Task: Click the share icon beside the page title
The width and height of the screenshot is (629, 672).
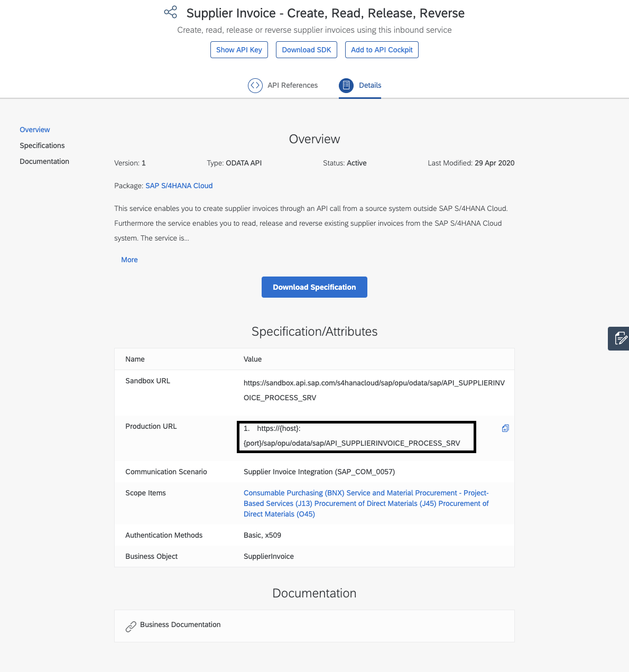Action: coord(170,12)
